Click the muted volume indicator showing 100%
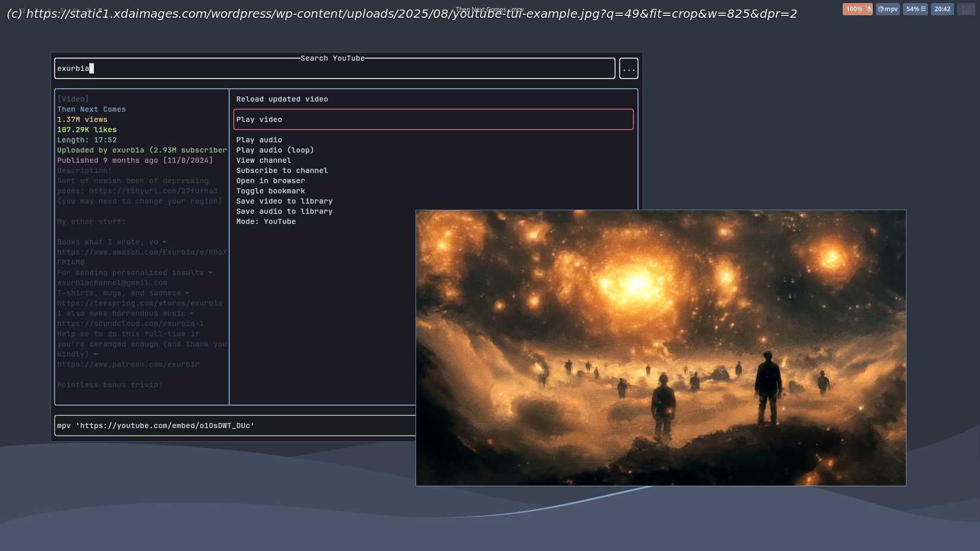This screenshot has height=551, width=980. (x=857, y=9)
